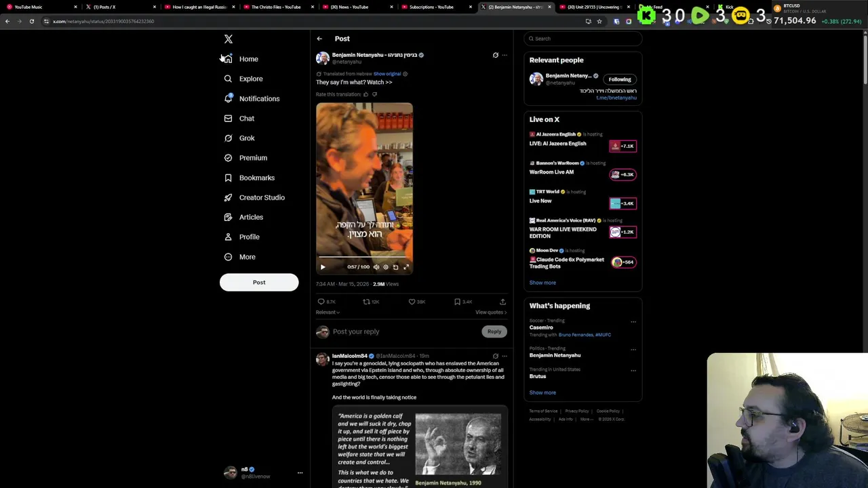Click the Profile person icon

[x=229, y=237]
